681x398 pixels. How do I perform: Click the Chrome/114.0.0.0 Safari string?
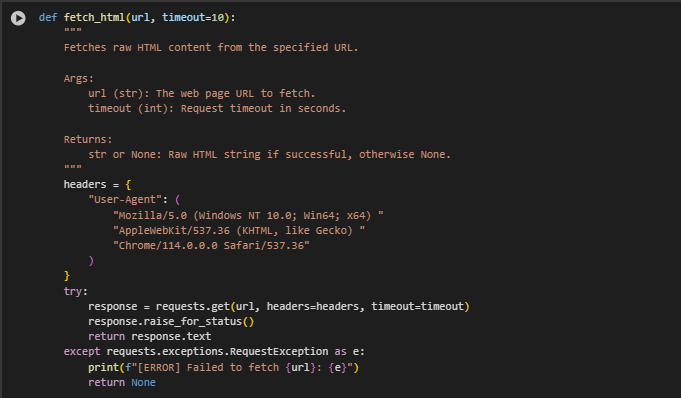(x=211, y=246)
